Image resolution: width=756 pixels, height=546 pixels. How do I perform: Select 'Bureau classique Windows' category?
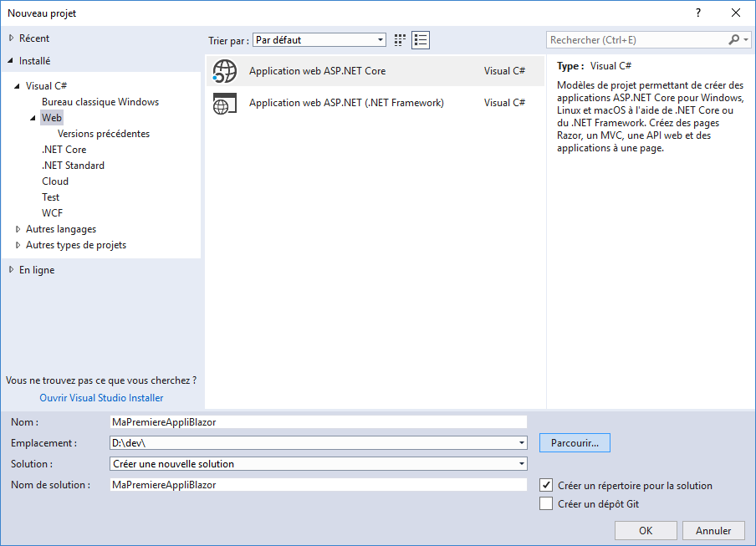pos(100,102)
